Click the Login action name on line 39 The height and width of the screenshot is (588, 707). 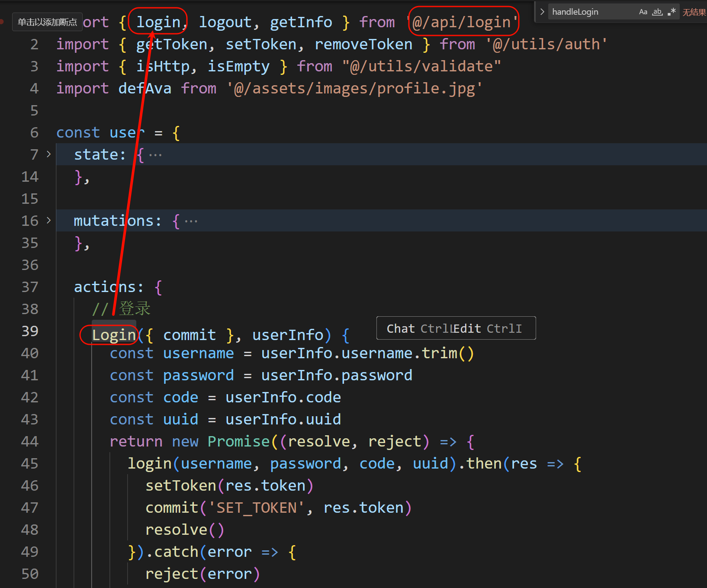114,335
